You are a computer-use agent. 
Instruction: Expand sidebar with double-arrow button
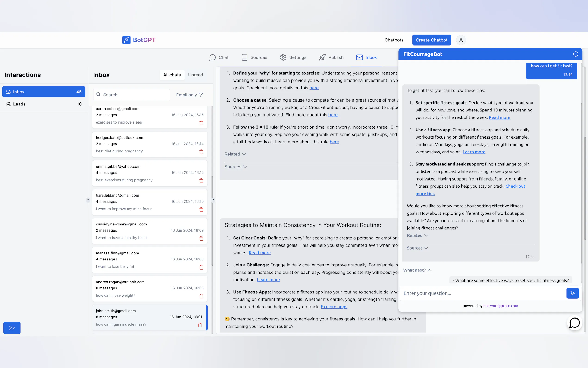(x=12, y=328)
